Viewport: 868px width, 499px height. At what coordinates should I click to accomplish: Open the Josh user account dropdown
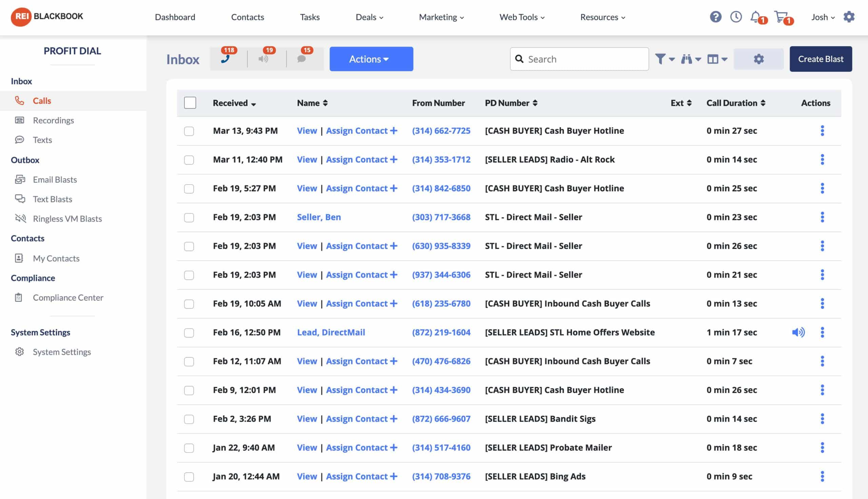(x=823, y=17)
